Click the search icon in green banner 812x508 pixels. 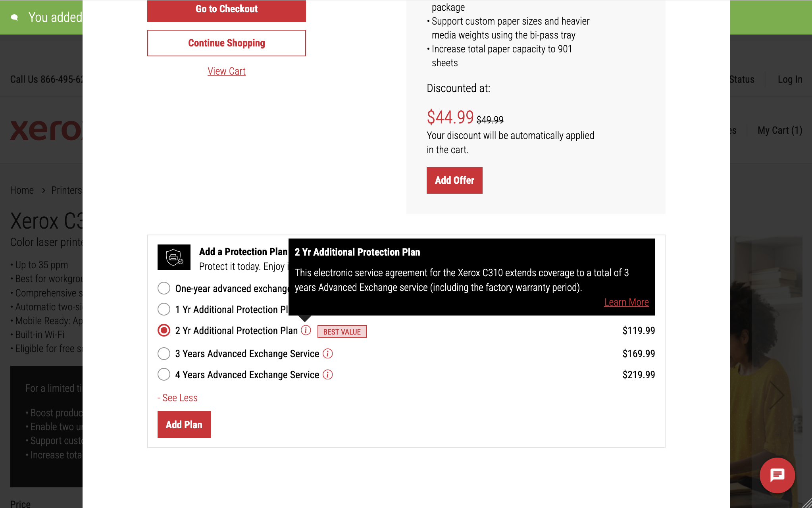coord(15,17)
